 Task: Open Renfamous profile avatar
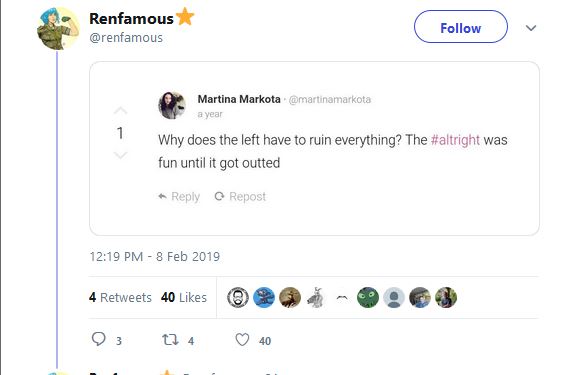tap(58, 29)
